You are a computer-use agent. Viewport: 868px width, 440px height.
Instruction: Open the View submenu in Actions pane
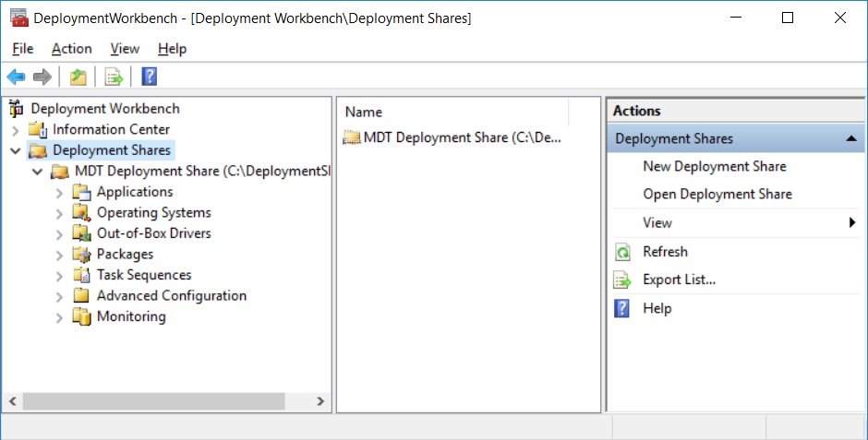pyautogui.click(x=657, y=223)
